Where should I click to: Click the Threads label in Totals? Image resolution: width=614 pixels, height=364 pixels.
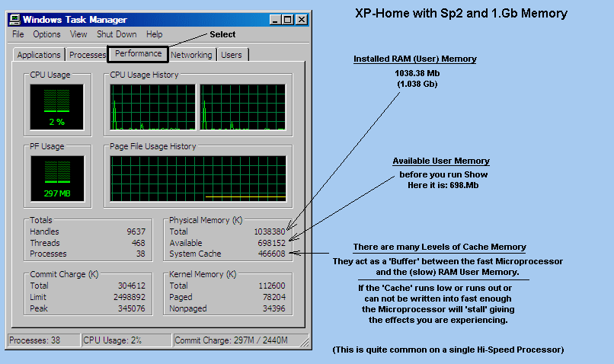pyautogui.click(x=45, y=243)
